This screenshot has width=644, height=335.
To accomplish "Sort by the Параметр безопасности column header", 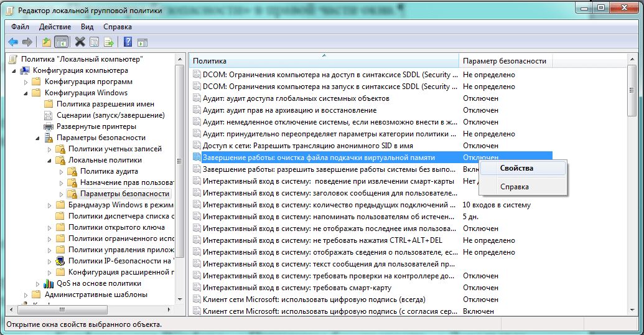I will tap(505, 60).
